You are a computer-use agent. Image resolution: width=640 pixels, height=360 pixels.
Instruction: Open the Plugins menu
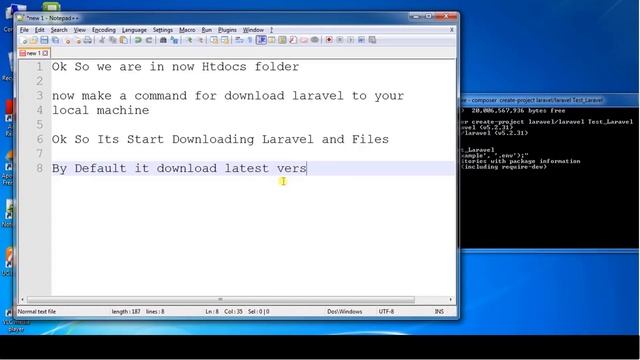pyautogui.click(x=227, y=30)
